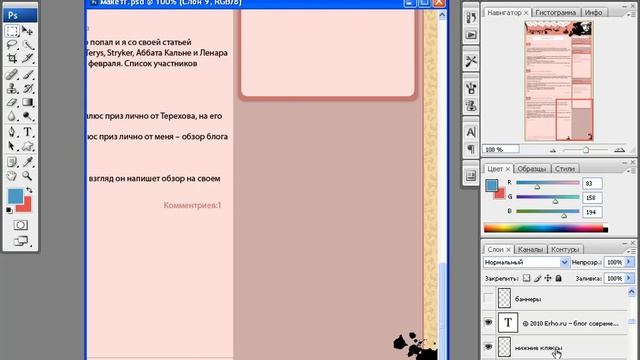Select the Blur tool
Image resolution: width=640 pixels, height=360 pixels.
12,116
